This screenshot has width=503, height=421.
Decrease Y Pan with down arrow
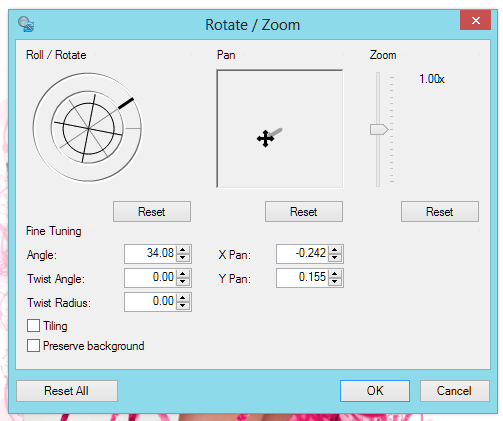click(x=335, y=282)
